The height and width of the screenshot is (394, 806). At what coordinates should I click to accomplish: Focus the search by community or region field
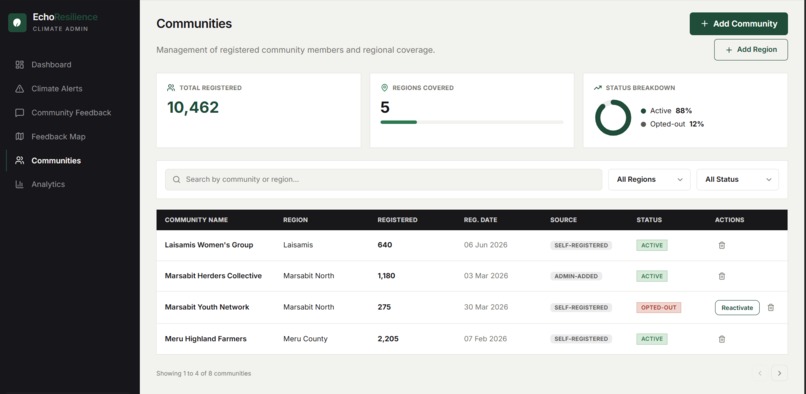pos(383,180)
